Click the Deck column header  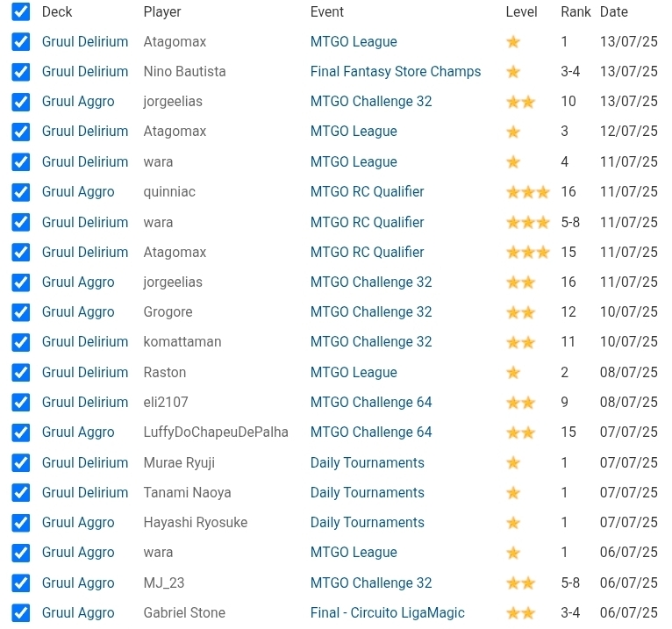(57, 12)
